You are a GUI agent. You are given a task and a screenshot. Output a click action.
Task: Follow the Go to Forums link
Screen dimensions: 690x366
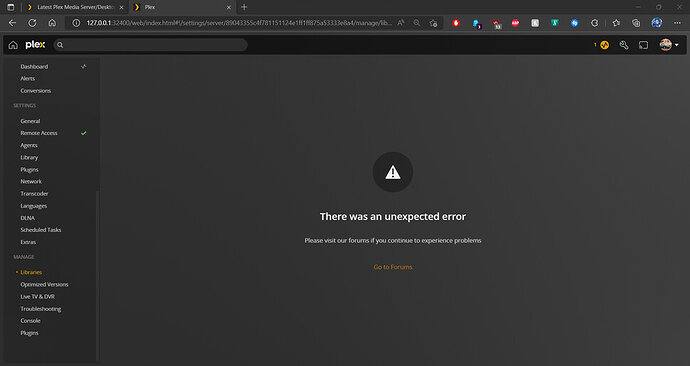[393, 267]
